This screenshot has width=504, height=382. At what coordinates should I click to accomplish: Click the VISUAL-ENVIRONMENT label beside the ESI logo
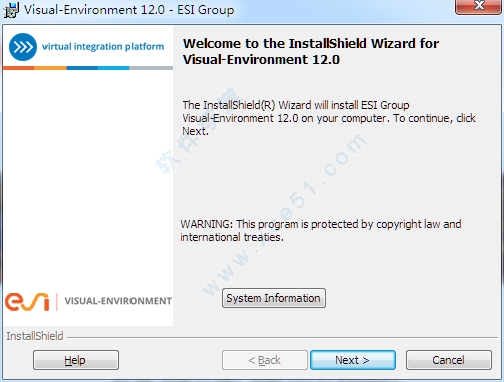(x=118, y=301)
